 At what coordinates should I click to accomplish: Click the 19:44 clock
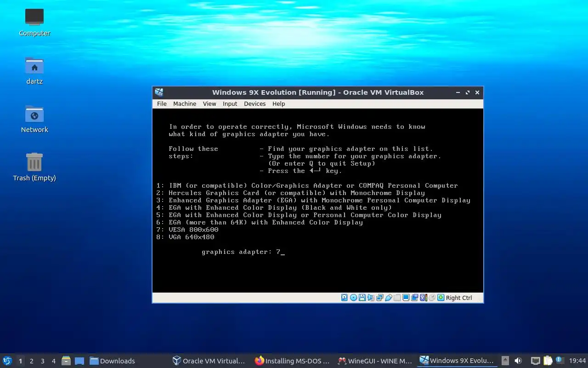pos(577,361)
